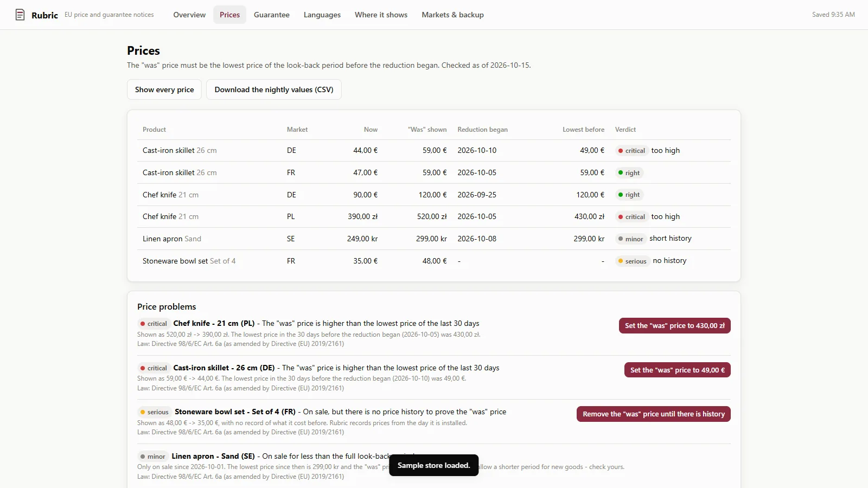
Task: Click the minor badge in the table's Linen apron row
Action: pos(631,239)
